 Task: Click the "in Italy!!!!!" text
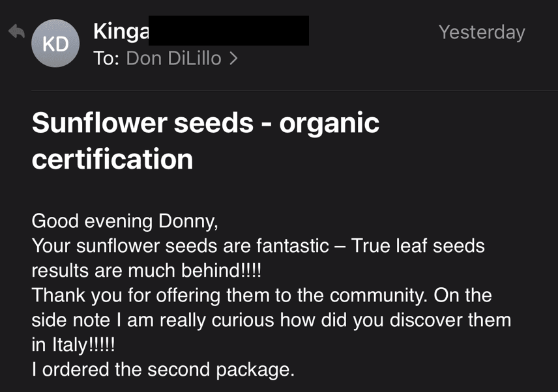[x=73, y=344]
